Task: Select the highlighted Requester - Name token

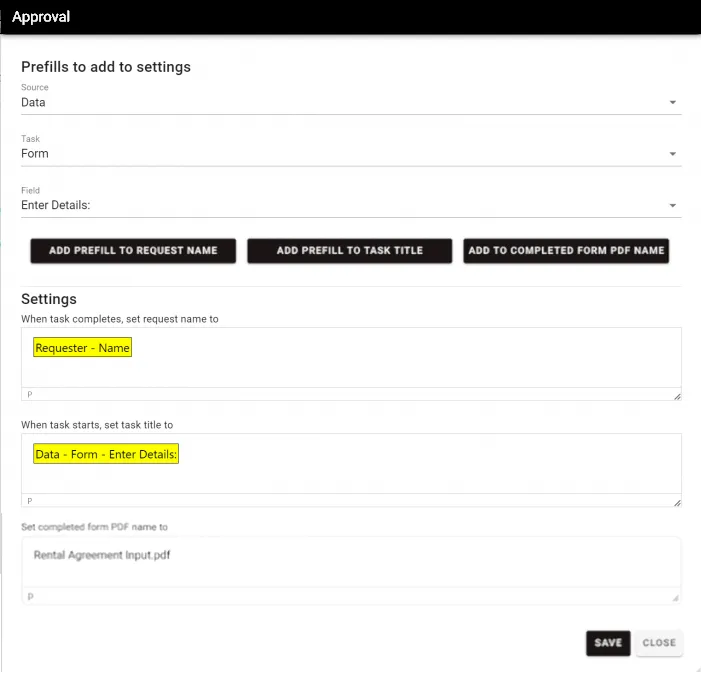Action: click(x=83, y=348)
